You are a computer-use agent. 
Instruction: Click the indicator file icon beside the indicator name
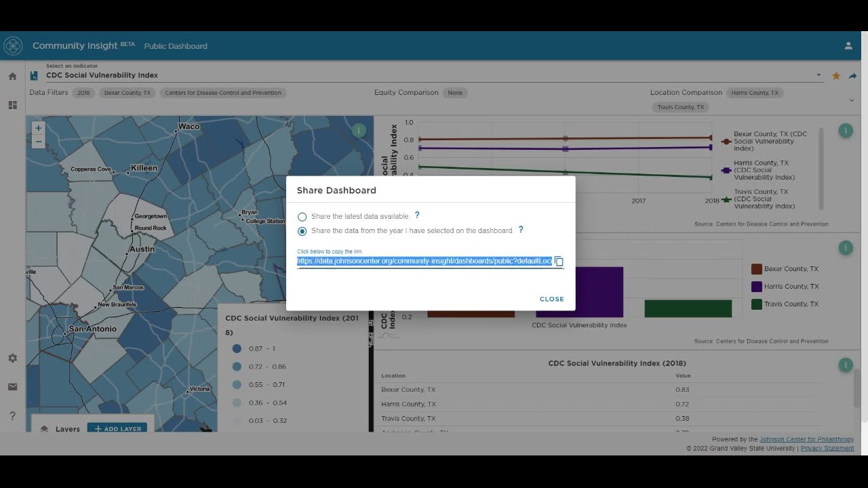[34, 75]
